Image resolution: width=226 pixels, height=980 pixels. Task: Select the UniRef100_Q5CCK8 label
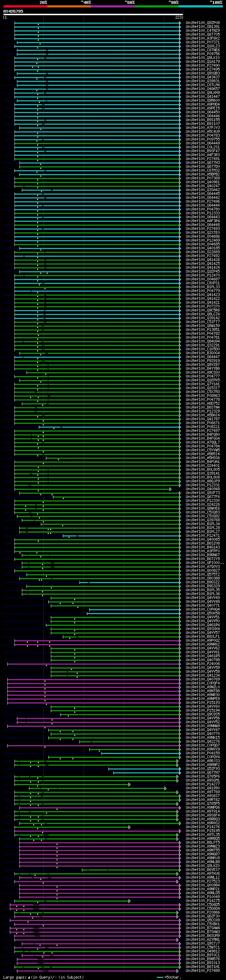click(x=203, y=920)
